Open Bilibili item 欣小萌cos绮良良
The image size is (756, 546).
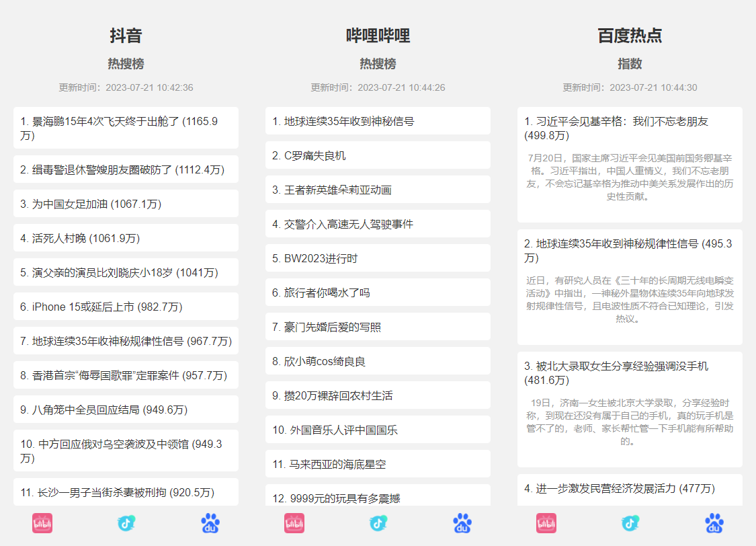378,361
